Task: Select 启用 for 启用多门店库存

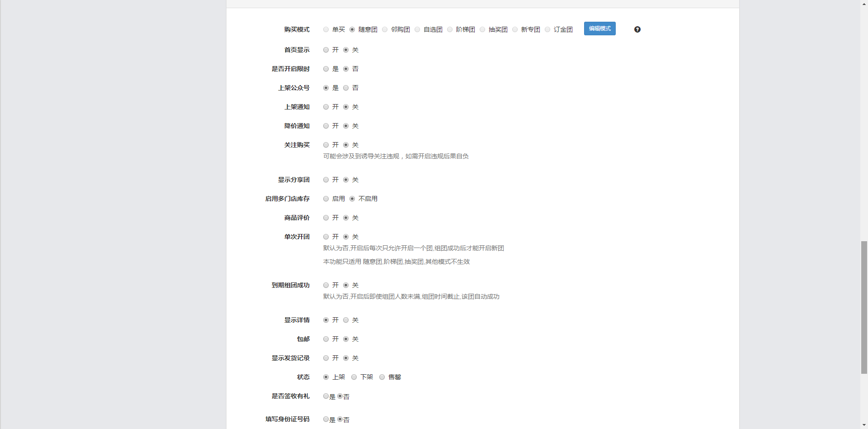Action: tap(326, 199)
